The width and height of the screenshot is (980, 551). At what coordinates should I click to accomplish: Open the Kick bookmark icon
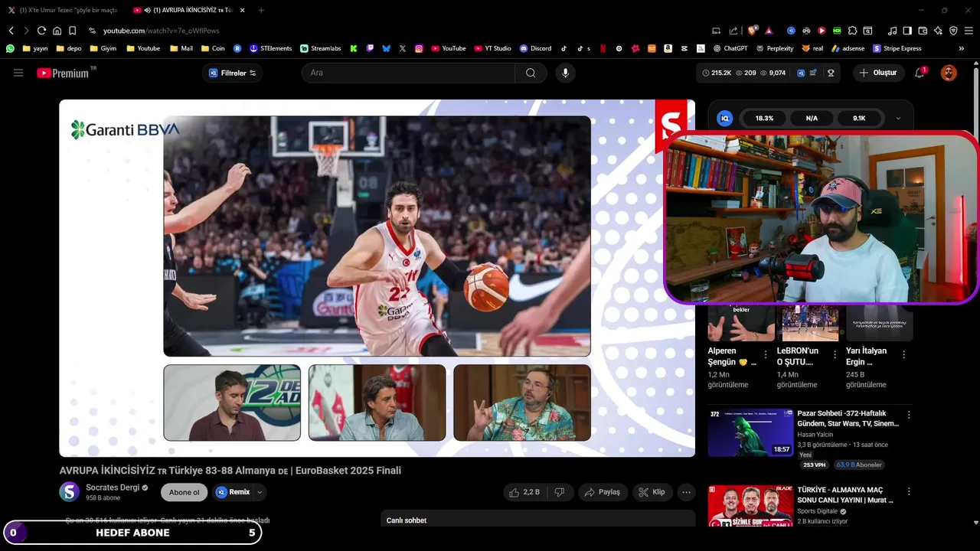[x=354, y=48]
